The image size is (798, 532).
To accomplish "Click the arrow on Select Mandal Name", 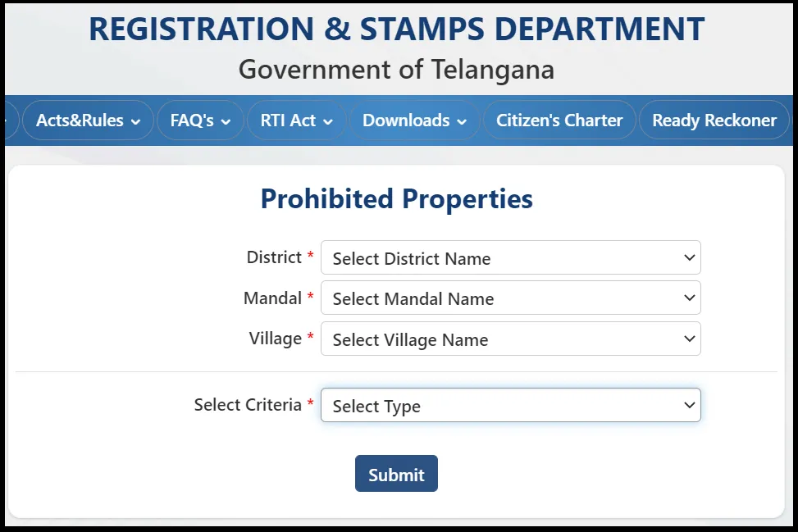I will [689, 298].
